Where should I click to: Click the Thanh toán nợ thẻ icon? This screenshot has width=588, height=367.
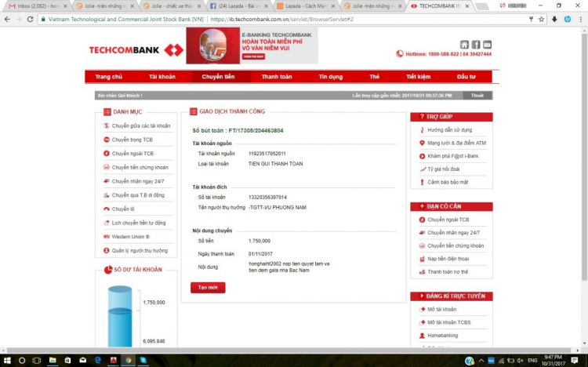point(422,272)
